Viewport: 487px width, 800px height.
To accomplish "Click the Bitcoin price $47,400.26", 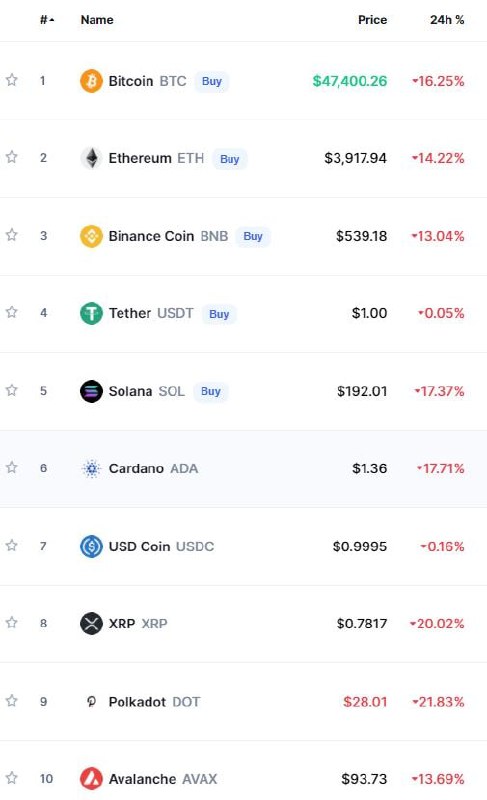I will coord(350,81).
